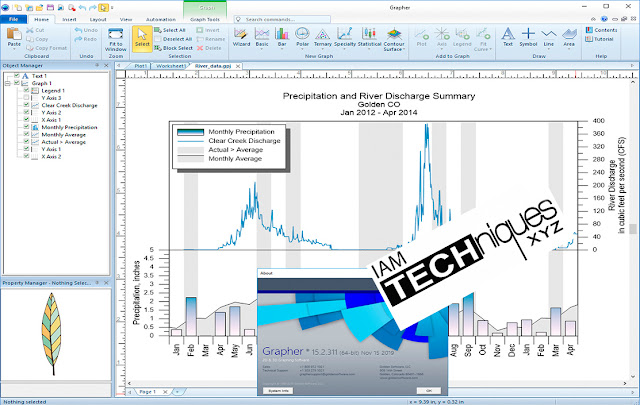Switch to the Worksheet1 document tab

(170, 66)
